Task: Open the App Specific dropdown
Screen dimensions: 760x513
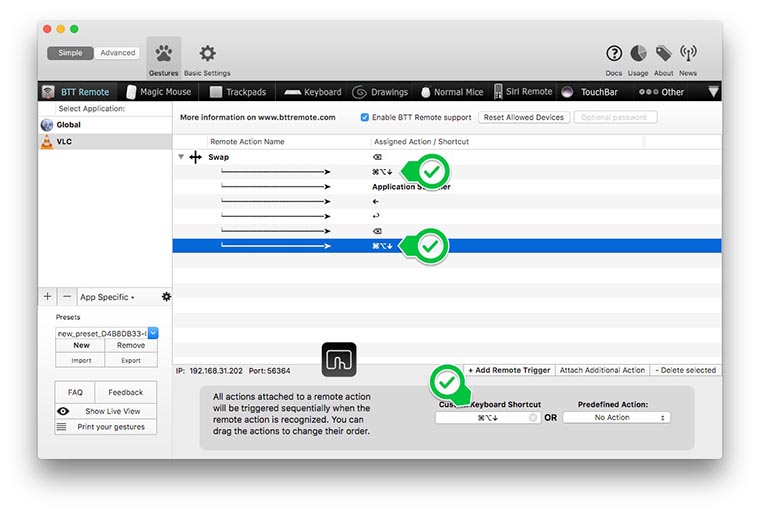Action: pos(107,297)
